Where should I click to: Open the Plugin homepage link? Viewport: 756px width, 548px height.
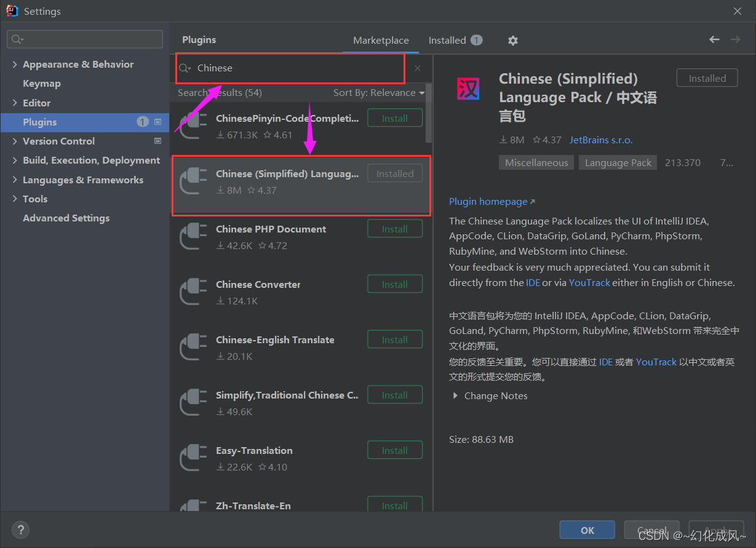[492, 202]
